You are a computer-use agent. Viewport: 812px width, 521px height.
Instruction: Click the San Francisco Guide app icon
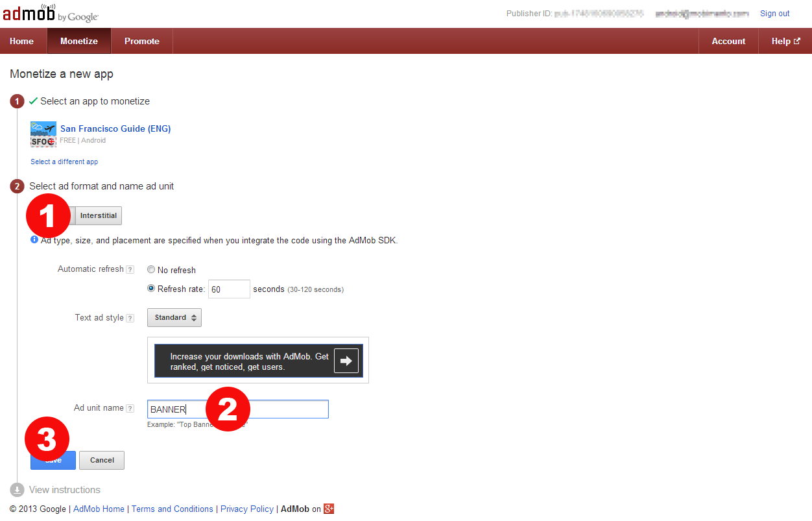click(43, 134)
